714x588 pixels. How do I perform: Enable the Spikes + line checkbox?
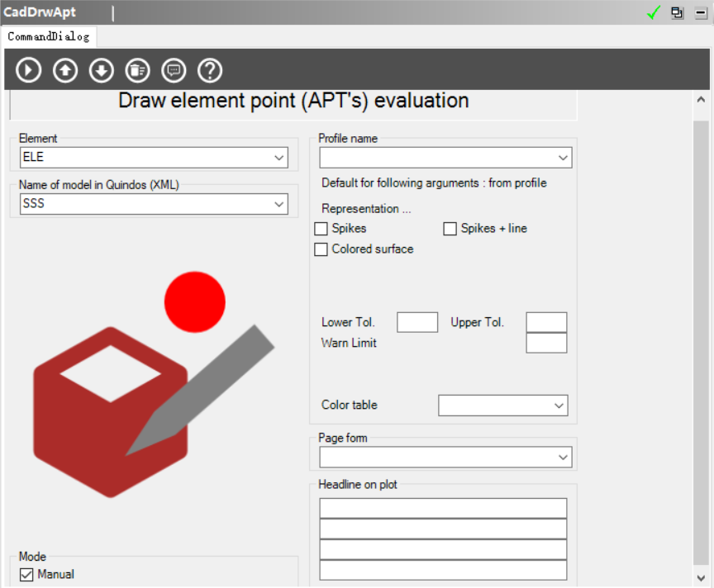click(x=450, y=229)
